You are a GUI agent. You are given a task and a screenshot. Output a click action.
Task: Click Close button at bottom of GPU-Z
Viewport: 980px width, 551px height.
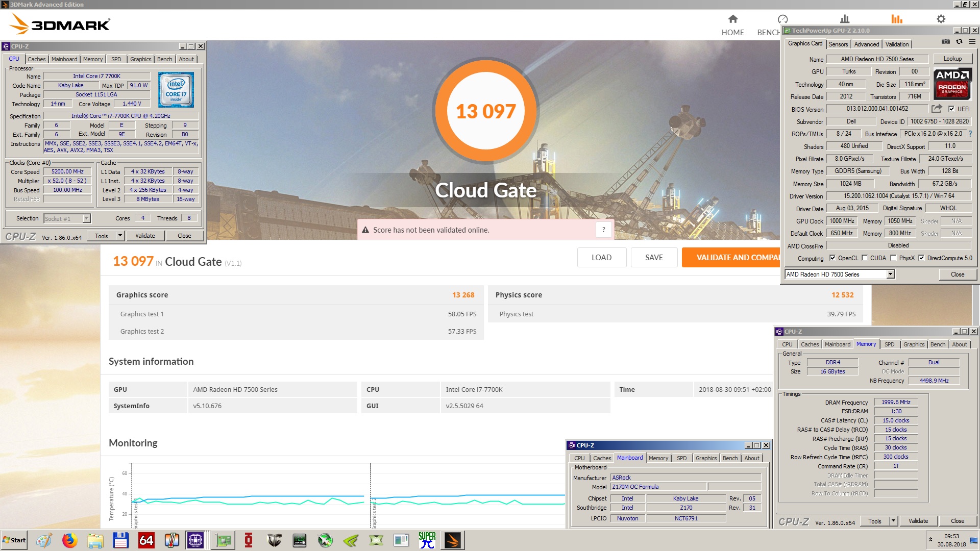click(x=958, y=274)
